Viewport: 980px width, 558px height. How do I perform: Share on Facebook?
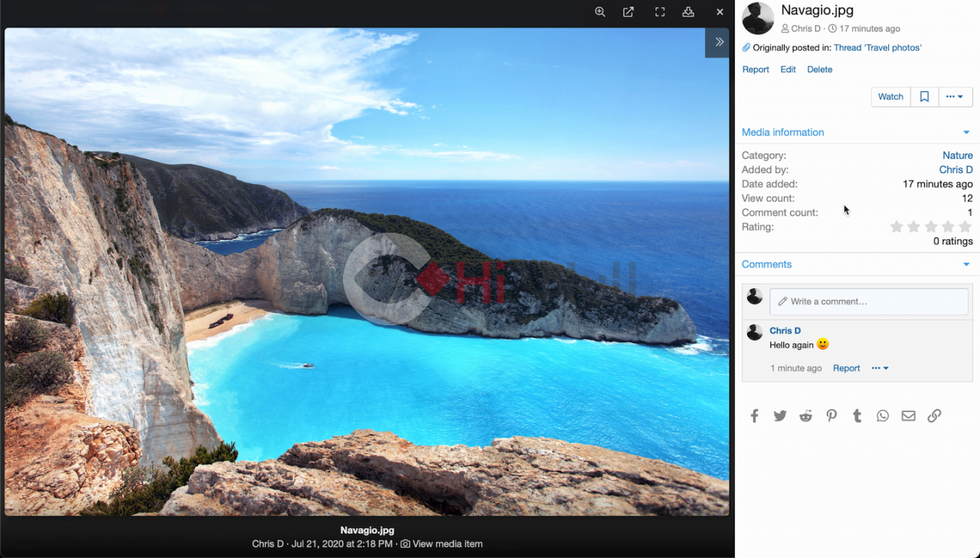pyautogui.click(x=754, y=416)
